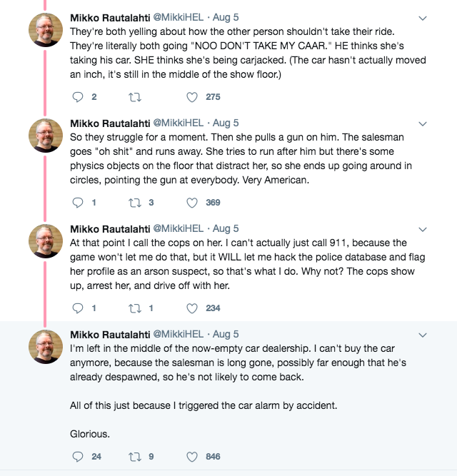Open the Aug 5 timestamp on the arson tweet
Viewport: 457px width, 476px height.
[x=226, y=228]
